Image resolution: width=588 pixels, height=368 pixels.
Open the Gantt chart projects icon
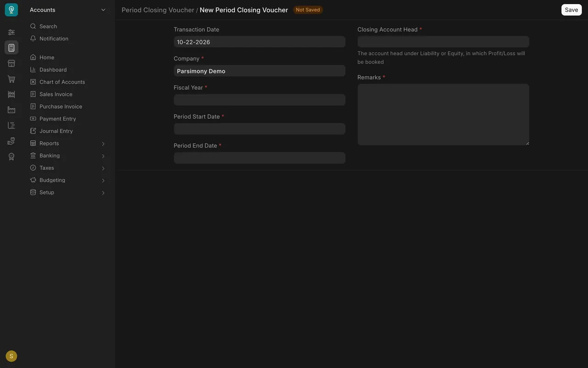click(x=11, y=126)
